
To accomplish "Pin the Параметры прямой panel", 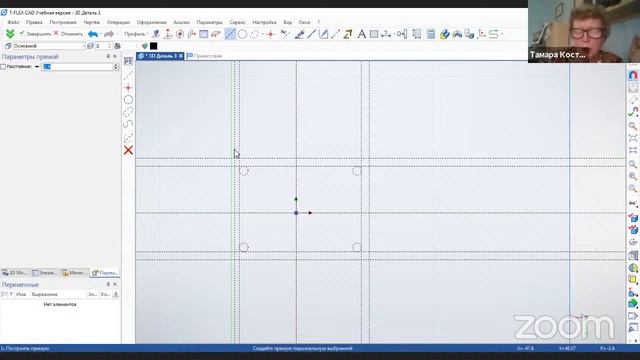I will pyautogui.click(x=108, y=56).
